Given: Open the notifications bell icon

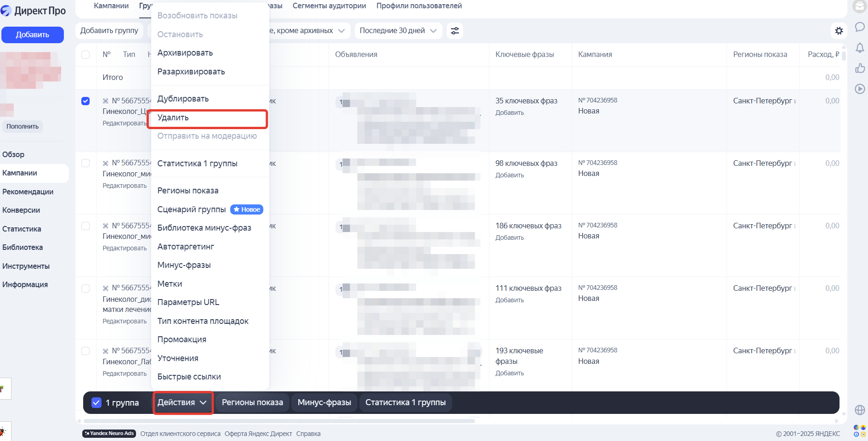Looking at the screenshot, I should [860, 48].
